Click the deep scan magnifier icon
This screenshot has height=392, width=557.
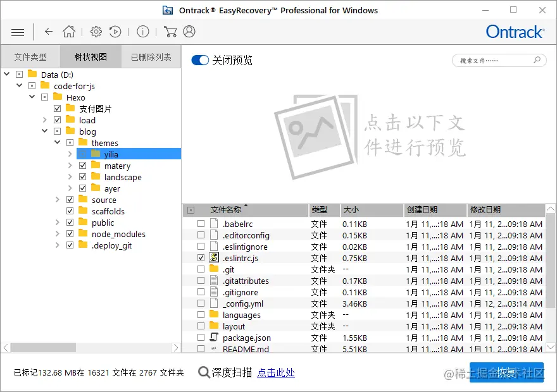pyautogui.click(x=204, y=372)
